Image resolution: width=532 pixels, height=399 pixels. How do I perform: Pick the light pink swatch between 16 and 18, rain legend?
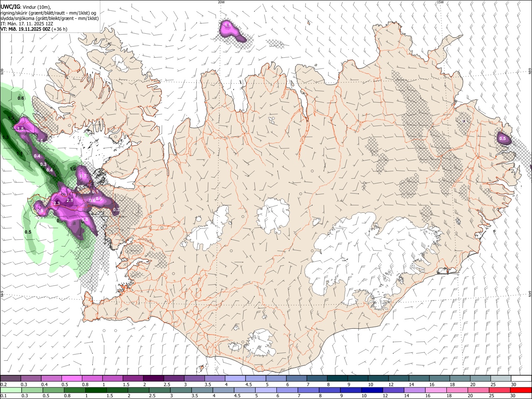coord(436,390)
